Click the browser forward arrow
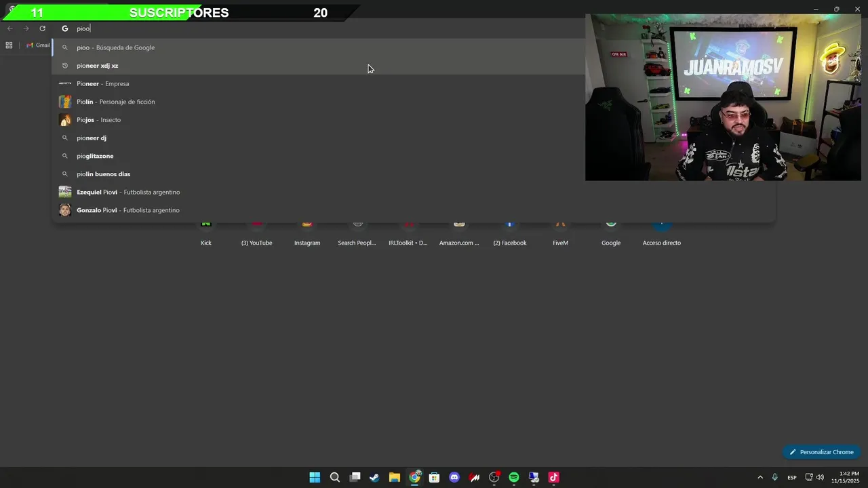Image resolution: width=868 pixels, height=488 pixels. tap(26, 28)
